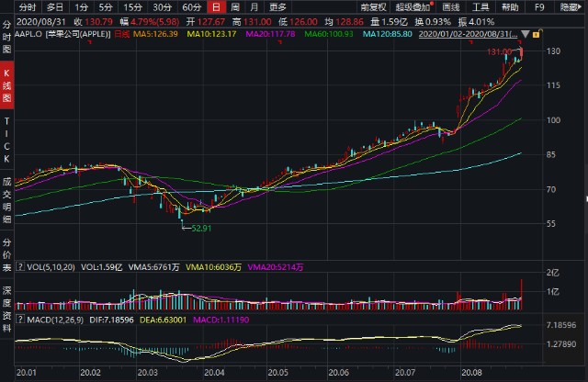Open the 工具 tools menu
The image size is (588, 382).
(481, 6)
